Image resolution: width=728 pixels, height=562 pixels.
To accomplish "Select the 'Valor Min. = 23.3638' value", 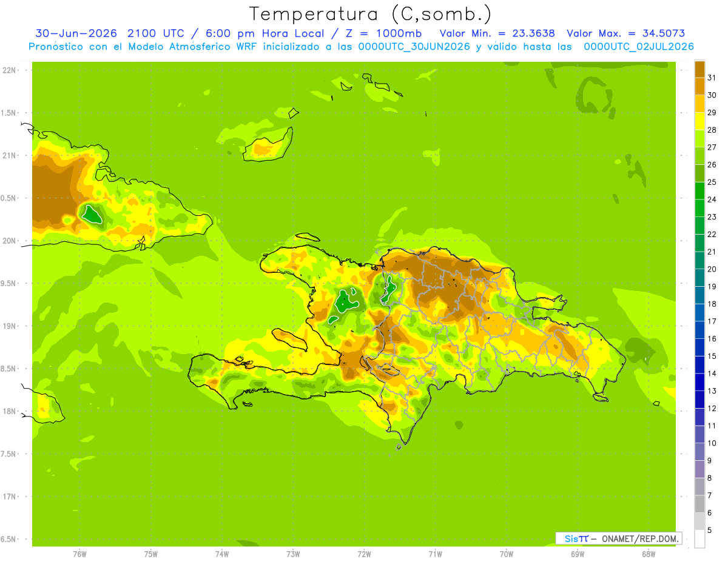I will [497, 33].
